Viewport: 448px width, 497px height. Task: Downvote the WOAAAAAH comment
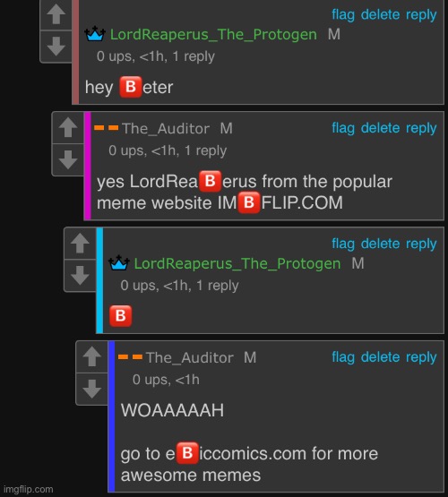[92, 389]
